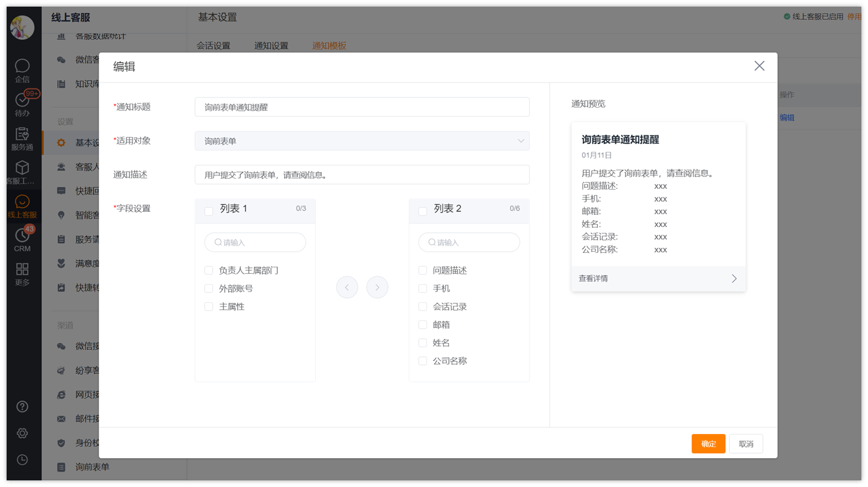Check the 负责人主属部门 checkbox
This screenshot has width=868, height=487.
(x=209, y=271)
